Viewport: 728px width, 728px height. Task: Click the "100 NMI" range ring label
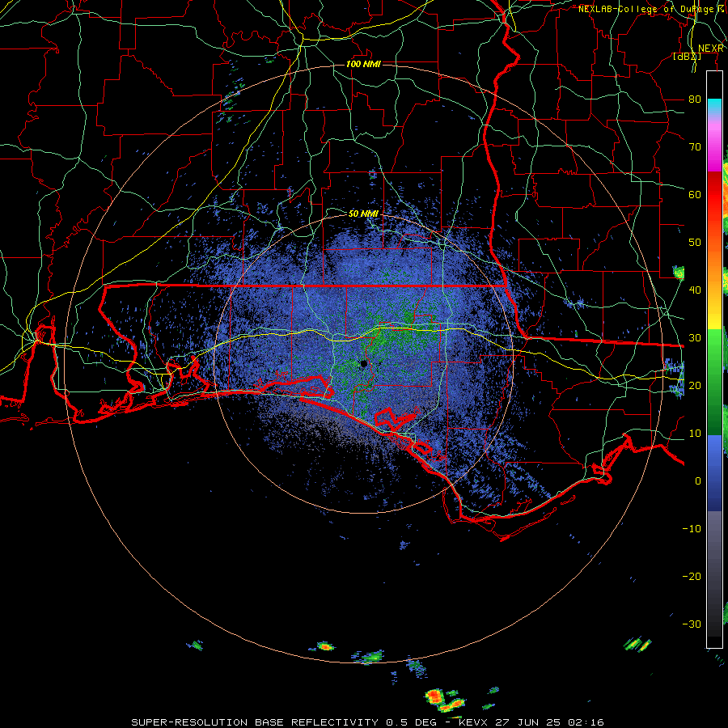point(363,64)
